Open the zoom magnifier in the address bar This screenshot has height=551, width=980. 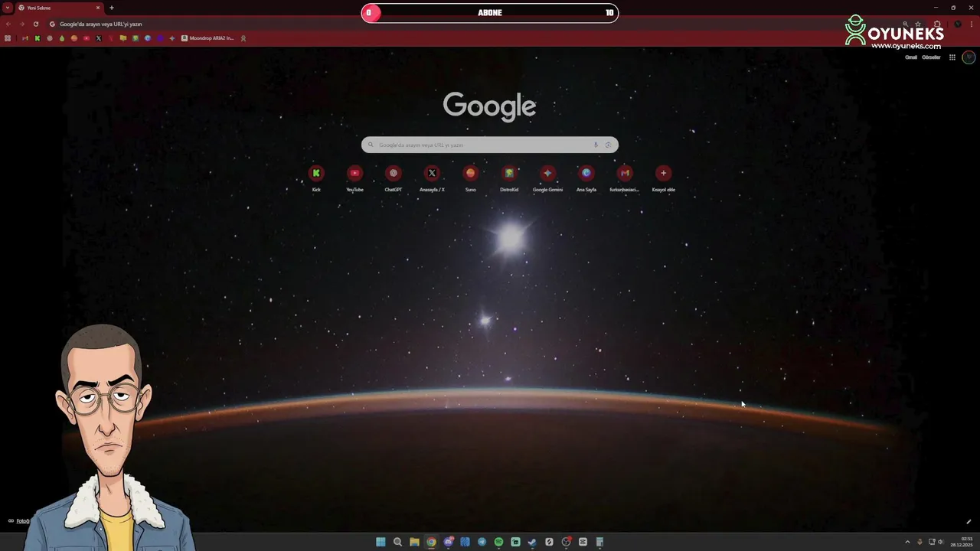pyautogui.click(x=906, y=24)
